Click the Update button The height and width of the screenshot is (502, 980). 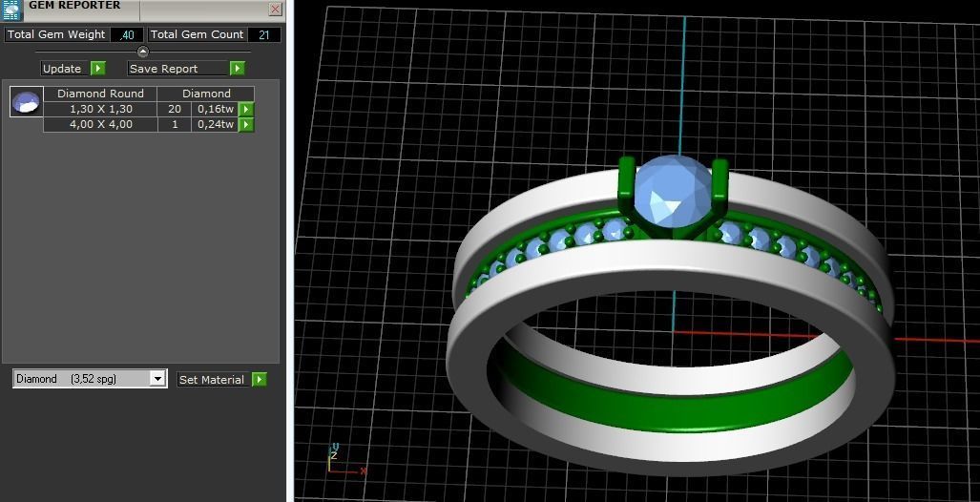click(x=62, y=68)
